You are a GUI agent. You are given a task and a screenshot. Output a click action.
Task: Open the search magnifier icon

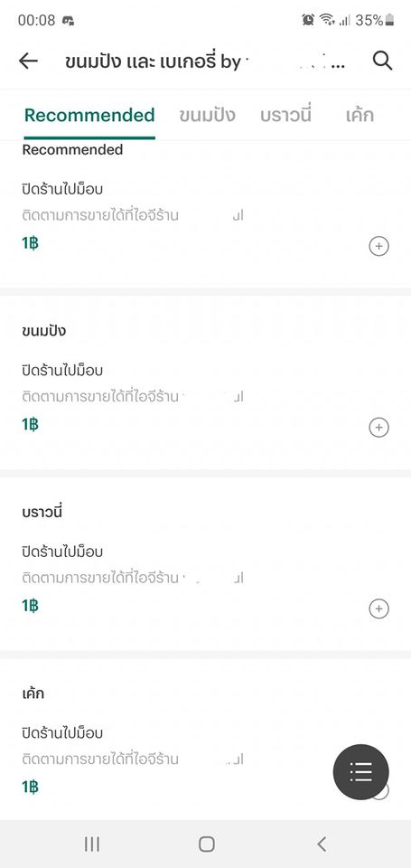coord(382,61)
